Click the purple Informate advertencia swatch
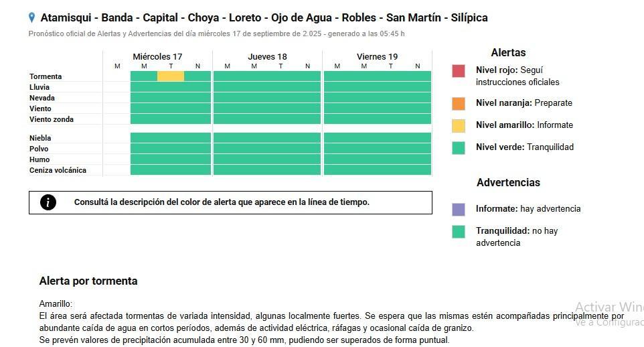644x347 pixels. tap(459, 209)
